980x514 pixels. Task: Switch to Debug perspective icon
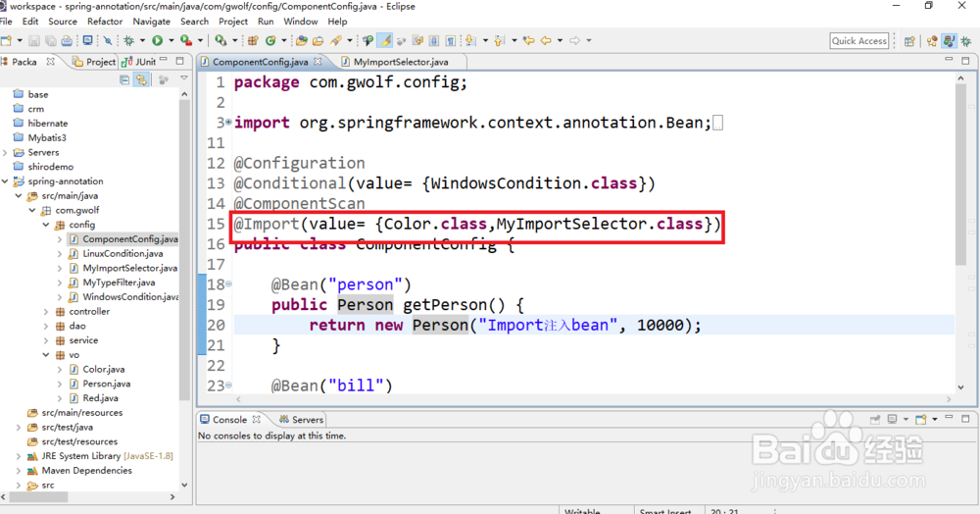click(965, 41)
